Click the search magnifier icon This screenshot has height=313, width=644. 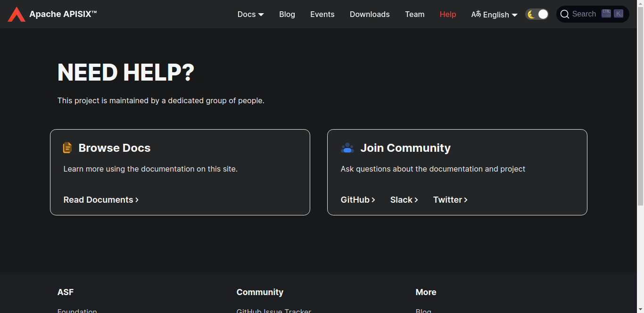point(565,14)
